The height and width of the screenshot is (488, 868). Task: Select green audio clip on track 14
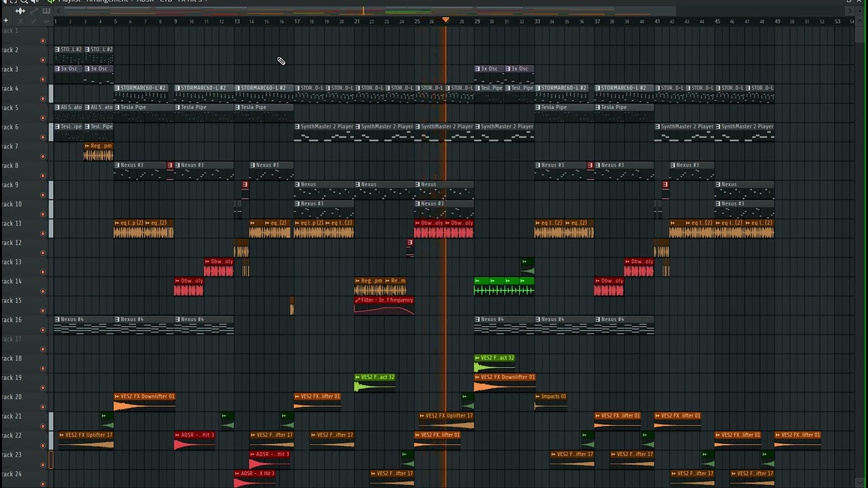504,286
